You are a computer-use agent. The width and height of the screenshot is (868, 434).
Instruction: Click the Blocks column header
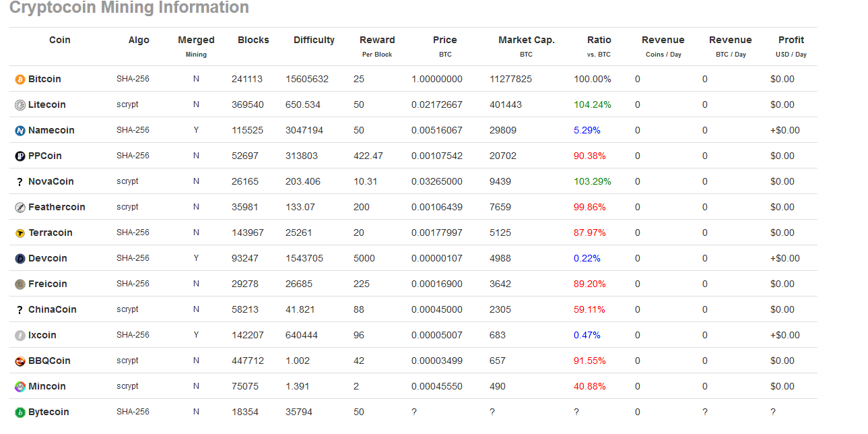coord(253,40)
